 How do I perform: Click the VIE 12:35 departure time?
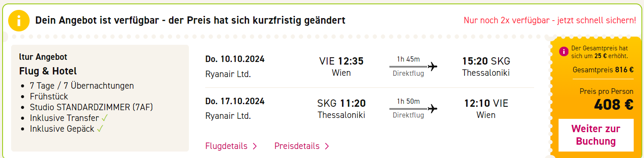341,61
